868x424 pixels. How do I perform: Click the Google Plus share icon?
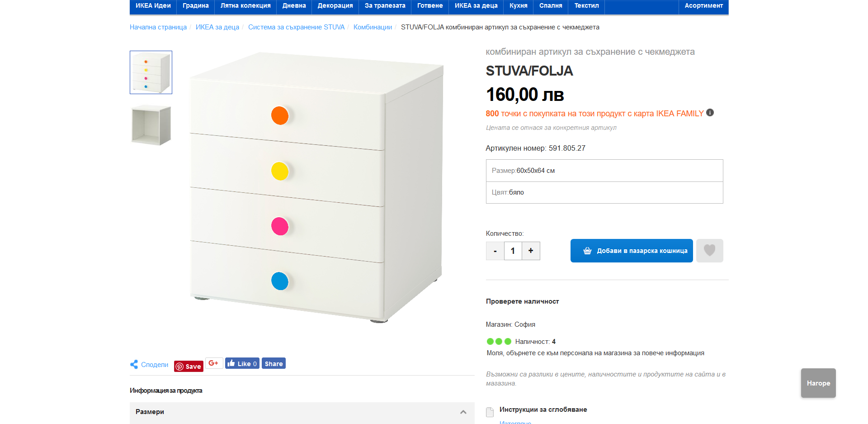click(x=214, y=363)
